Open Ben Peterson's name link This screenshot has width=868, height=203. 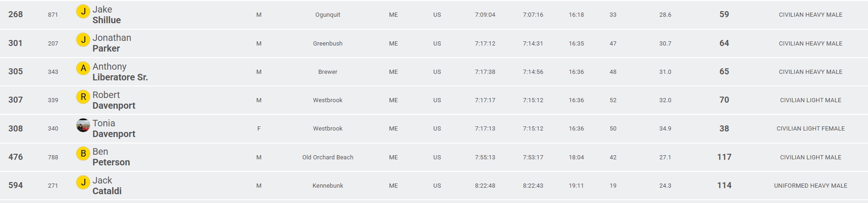coord(111,157)
